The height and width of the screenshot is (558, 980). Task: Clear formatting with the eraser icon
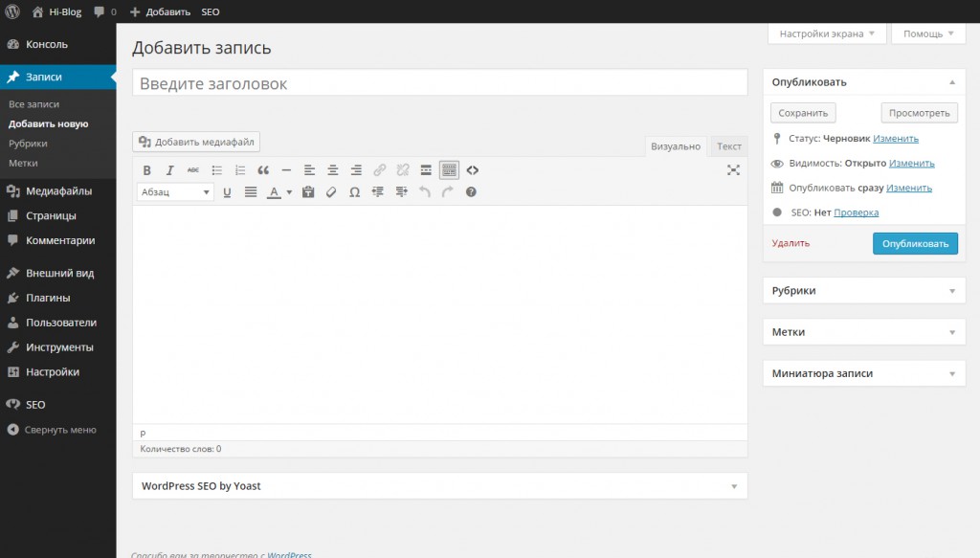331,191
